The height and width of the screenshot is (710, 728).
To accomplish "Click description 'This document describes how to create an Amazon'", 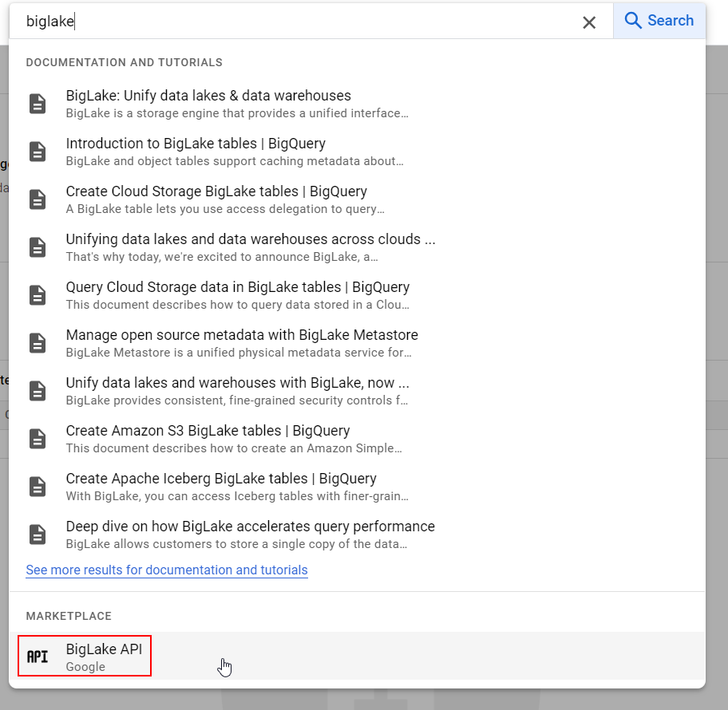I will [234, 448].
